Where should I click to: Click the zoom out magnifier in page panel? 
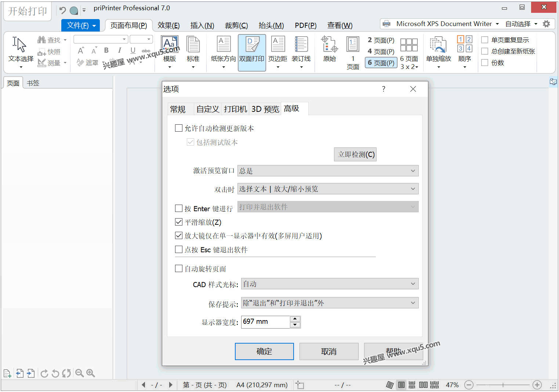(79, 373)
